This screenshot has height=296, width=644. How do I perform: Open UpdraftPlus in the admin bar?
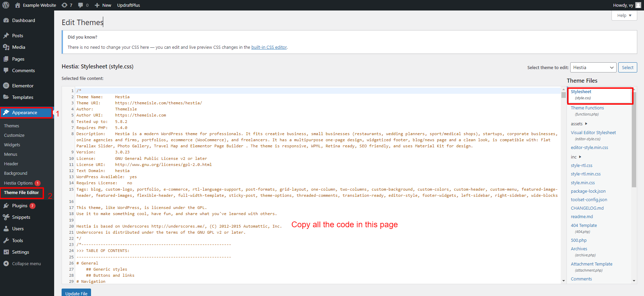(128, 5)
